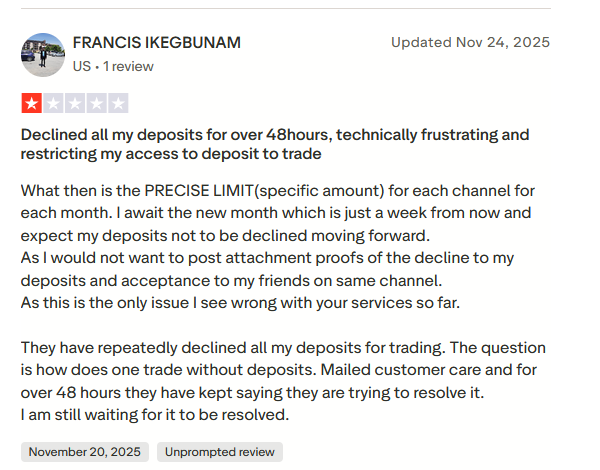Click the reviewer's US country label
The image size is (600, 470).
click(x=81, y=66)
